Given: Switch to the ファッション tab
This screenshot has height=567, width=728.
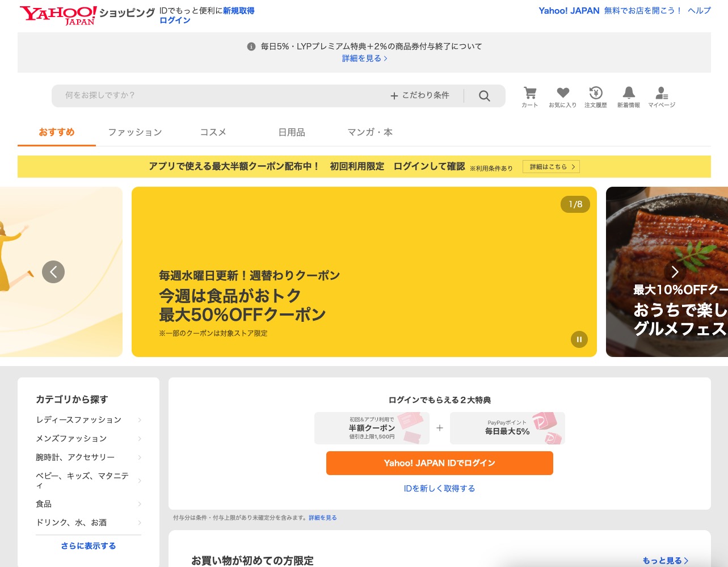Looking at the screenshot, I should click(x=135, y=132).
